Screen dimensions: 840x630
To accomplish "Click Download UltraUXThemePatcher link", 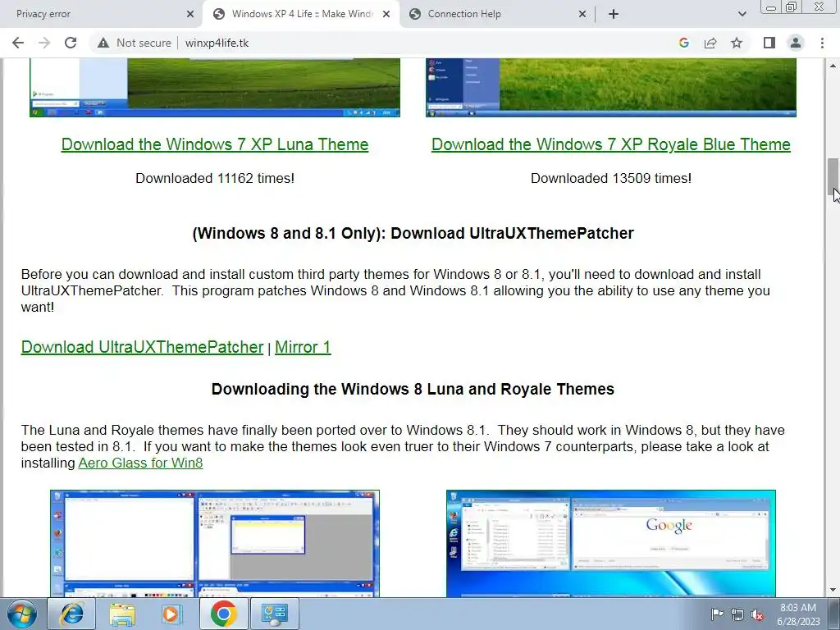I will (x=142, y=347).
